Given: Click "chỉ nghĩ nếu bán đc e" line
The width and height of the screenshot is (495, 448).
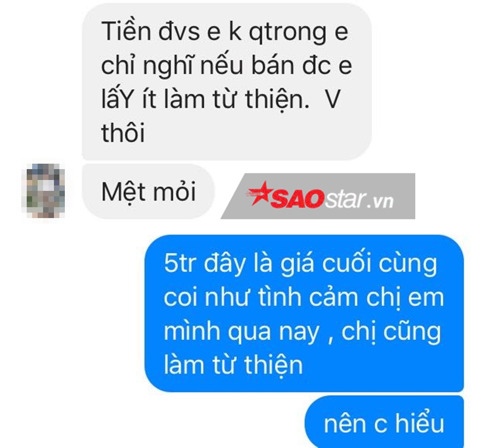Looking at the screenshot, I should [x=227, y=66].
